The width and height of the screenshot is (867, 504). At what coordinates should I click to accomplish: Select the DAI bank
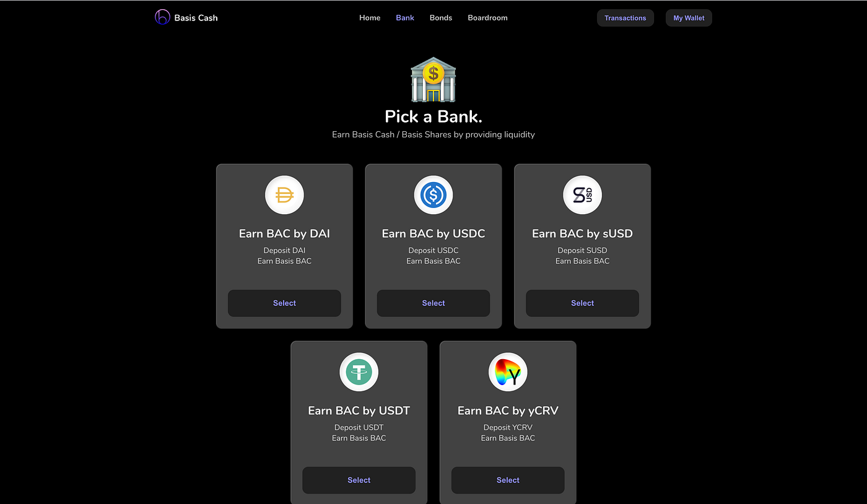click(284, 303)
